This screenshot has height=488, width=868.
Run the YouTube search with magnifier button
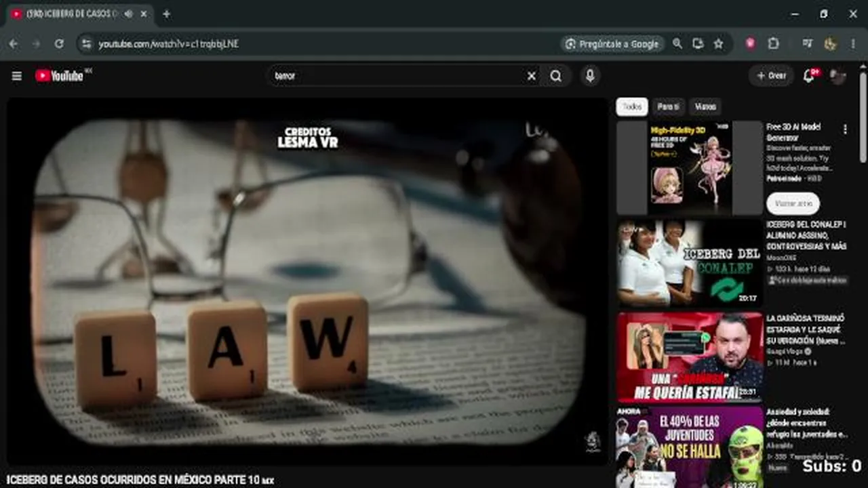556,76
